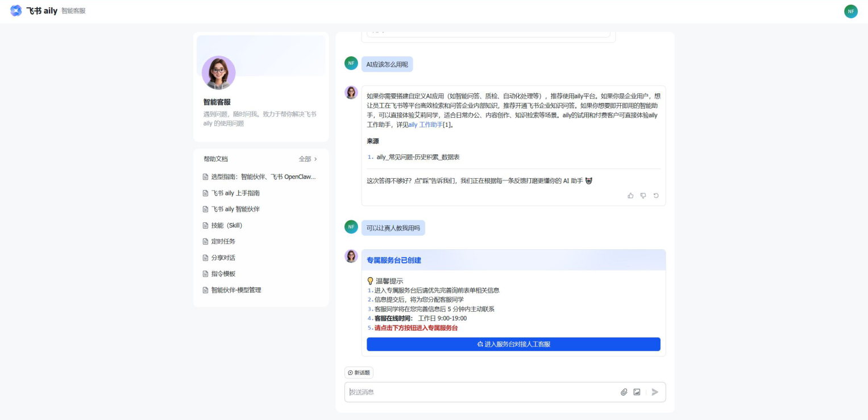Click the 来源 heading in answer
Screen dimensions: 868x420
[x=373, y=141]
